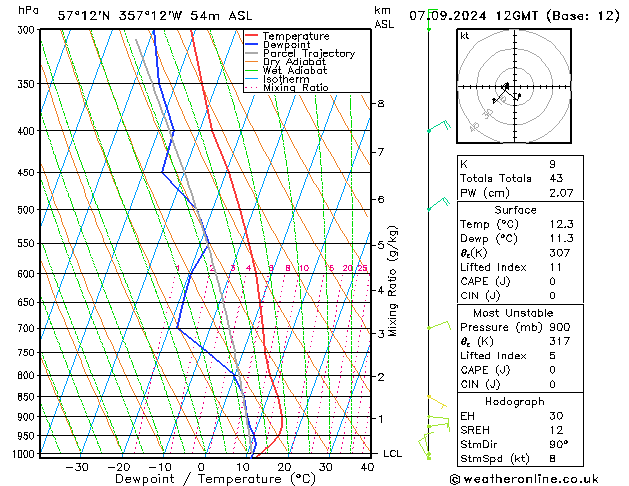Click the 'Hodograph' section header in the data table
Image resolution: width=629 pixels, height=486 pixels.
[514, 402]
